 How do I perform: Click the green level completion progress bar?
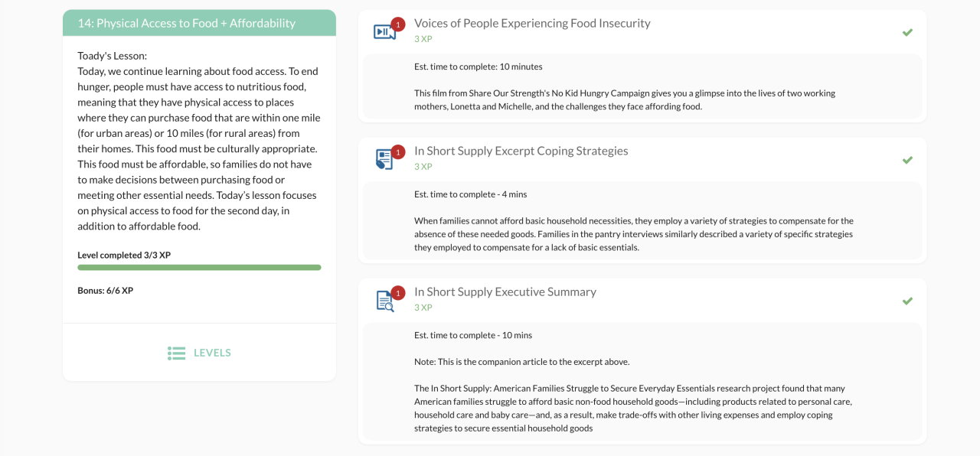tap(199, 268)
